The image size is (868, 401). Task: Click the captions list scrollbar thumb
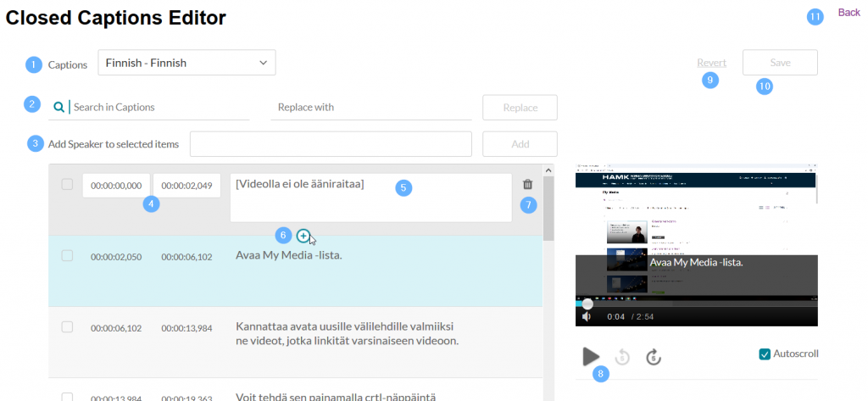click(548, 209)
